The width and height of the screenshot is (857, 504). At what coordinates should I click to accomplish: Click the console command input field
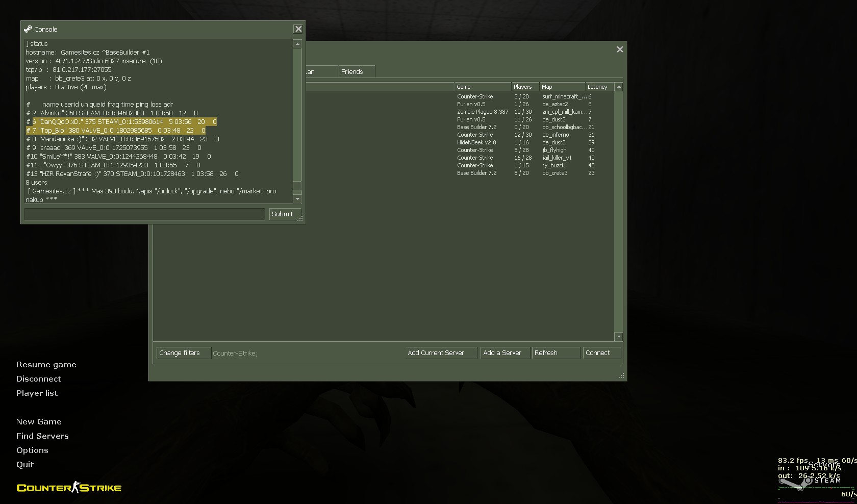click(x=145, y=214)
